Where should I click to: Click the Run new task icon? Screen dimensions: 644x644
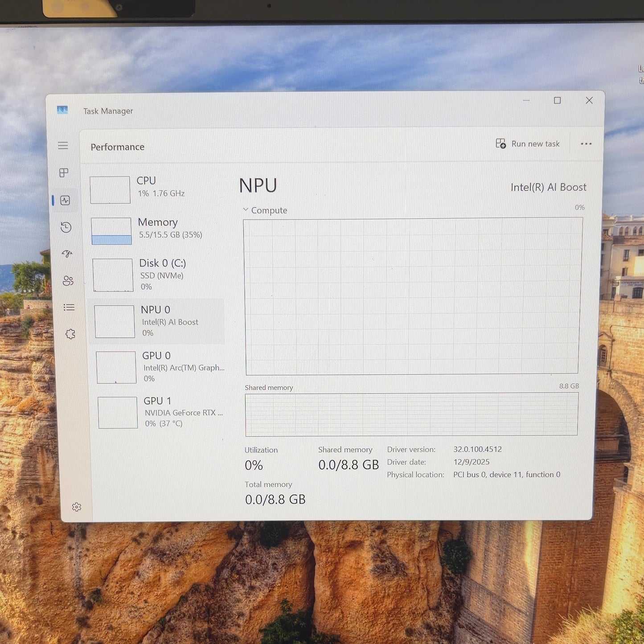[x=501, y=144]
